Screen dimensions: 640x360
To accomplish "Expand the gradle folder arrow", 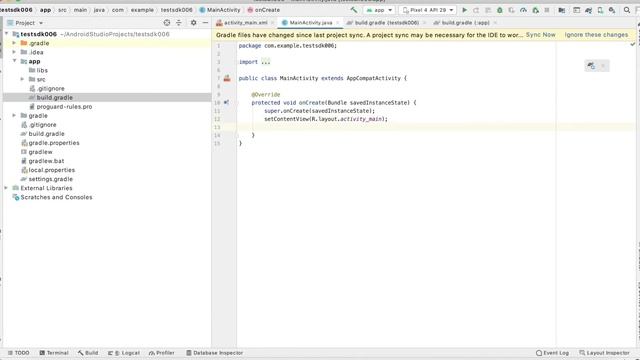I will point(14,116).
